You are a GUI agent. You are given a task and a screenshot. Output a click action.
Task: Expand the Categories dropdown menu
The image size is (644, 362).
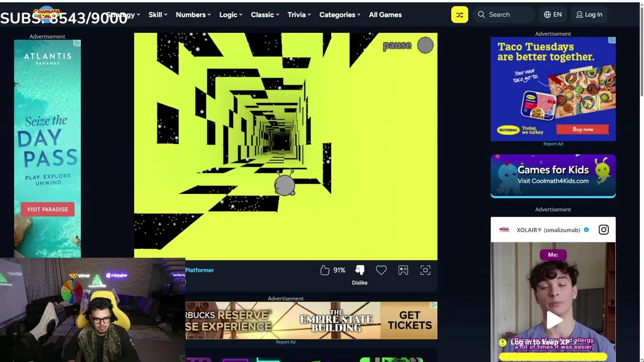(340, 15)
